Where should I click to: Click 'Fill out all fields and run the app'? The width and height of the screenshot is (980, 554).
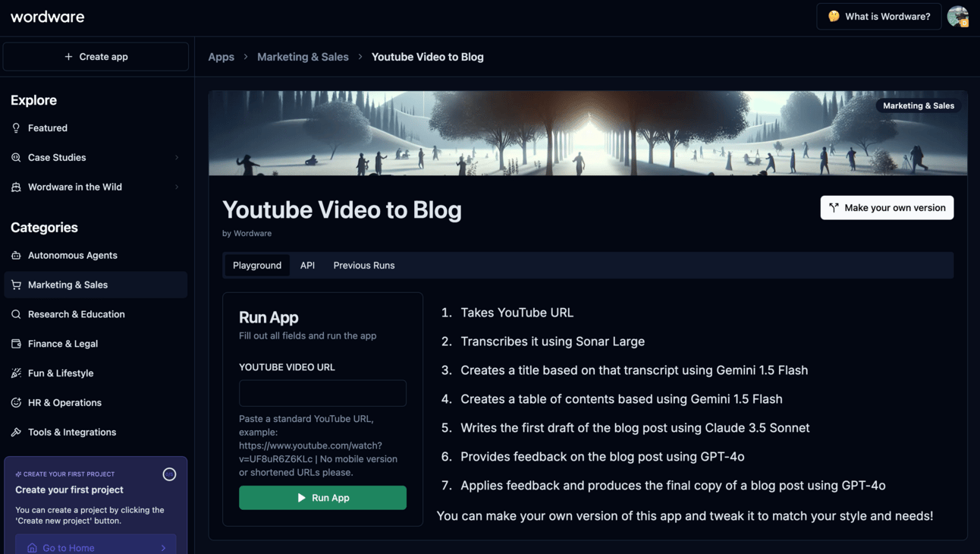click(307, 336)
